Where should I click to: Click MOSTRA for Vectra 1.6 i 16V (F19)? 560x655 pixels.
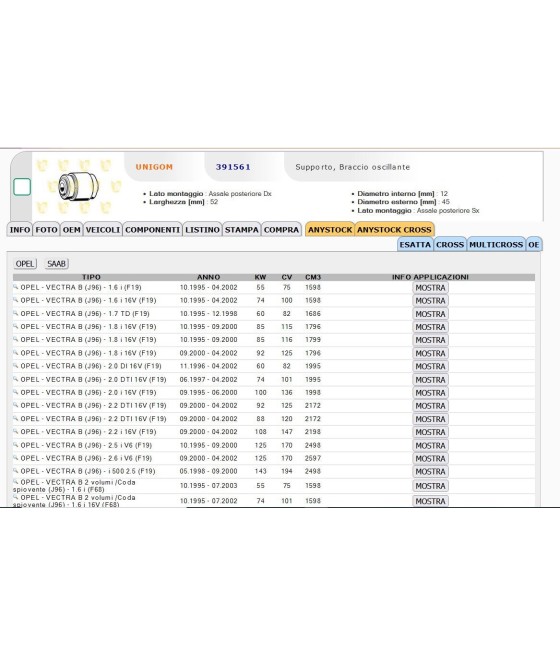point(430,301)
